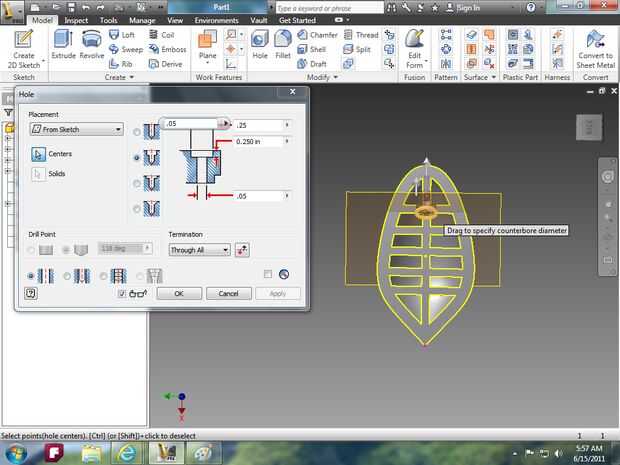This screenshot has width=620, height=465.
Task: Expand the .25 counterbore diameter field arrow
Action: point(287,125)
